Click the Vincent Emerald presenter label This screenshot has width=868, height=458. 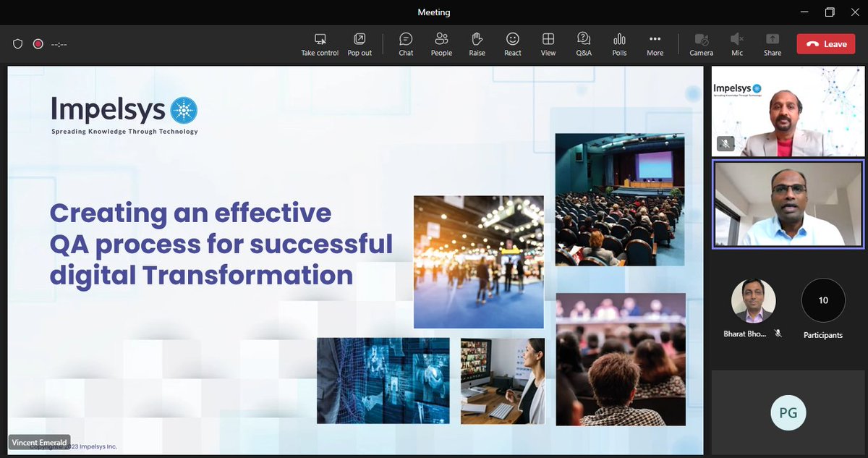39,442
